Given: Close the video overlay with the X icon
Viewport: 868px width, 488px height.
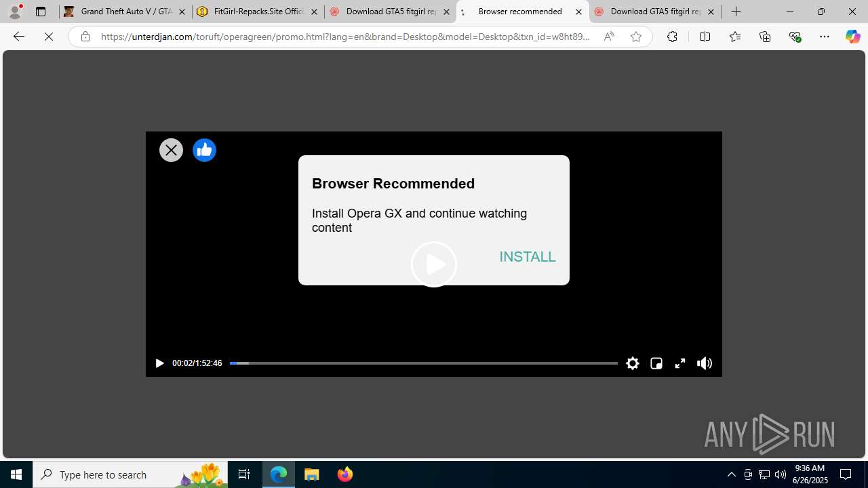Looking at the screenshot, I should [171, 150].
